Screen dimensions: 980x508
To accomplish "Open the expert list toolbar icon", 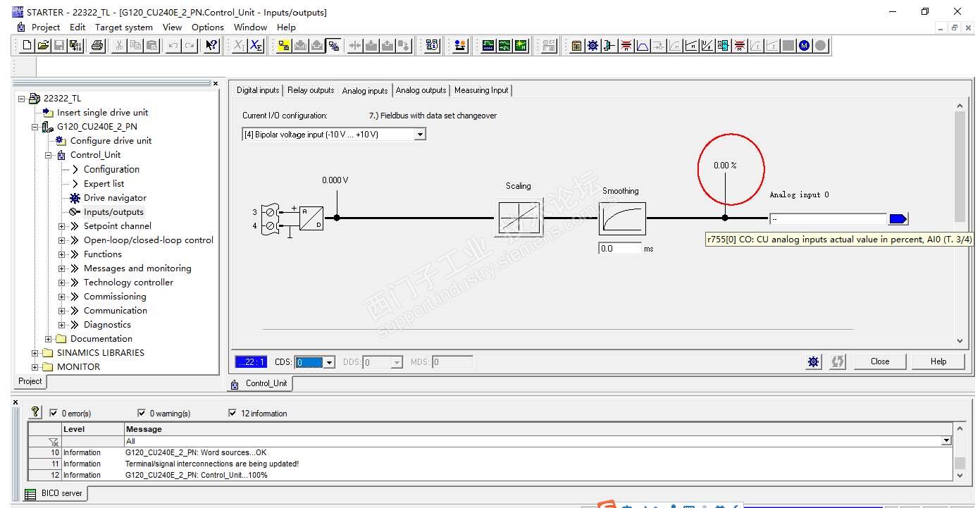I will pos(576,46).
